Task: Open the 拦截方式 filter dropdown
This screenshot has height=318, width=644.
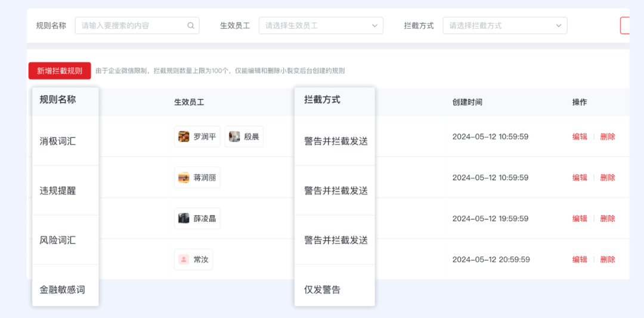Action: [504, 26]
